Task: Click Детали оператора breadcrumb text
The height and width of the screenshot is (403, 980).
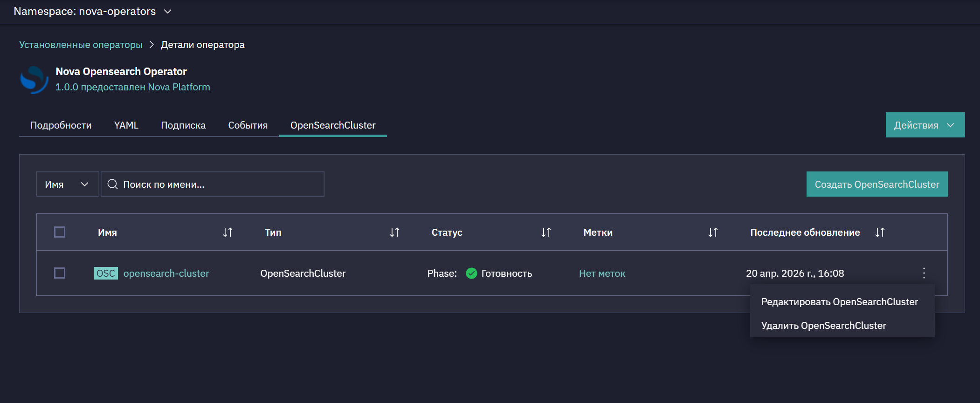Action: point(202,45)
